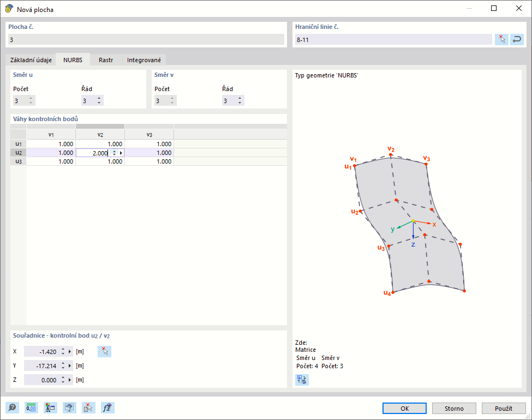The width and height of the screenshot is (532, 420).
Task: Select the u1/v1 weight cell
Action: [x=51, y=144]
